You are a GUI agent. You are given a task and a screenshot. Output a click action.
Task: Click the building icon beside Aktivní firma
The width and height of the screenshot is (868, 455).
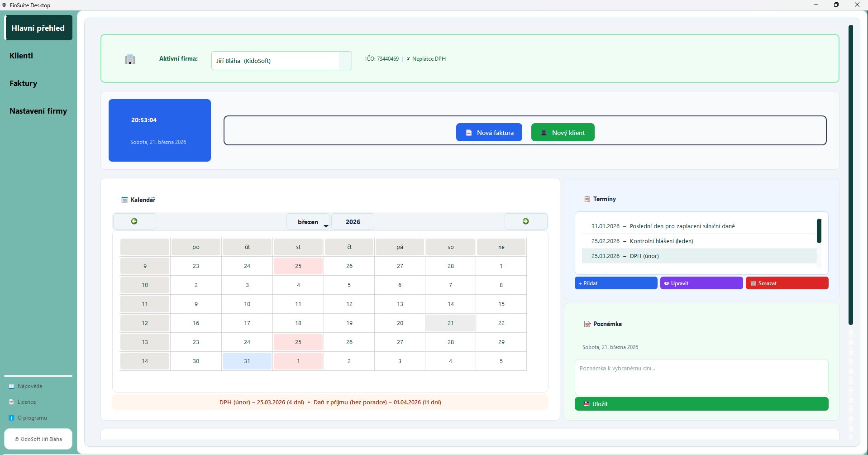click(x=130, y=59)
